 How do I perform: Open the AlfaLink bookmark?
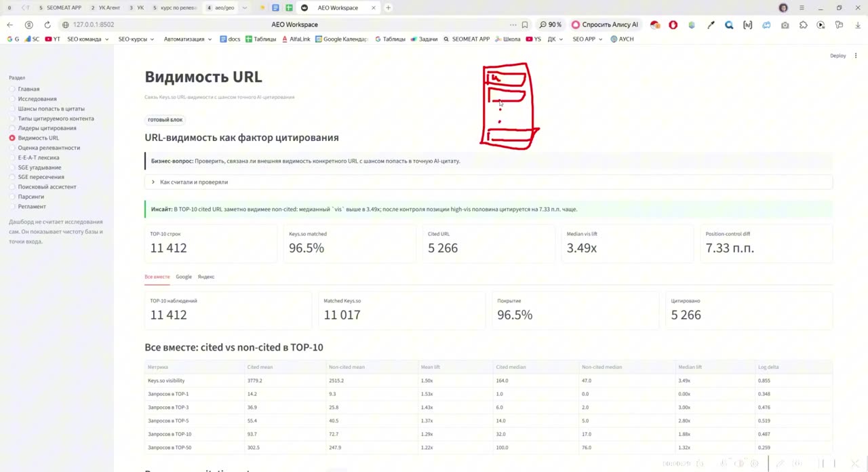coord(295,39)
